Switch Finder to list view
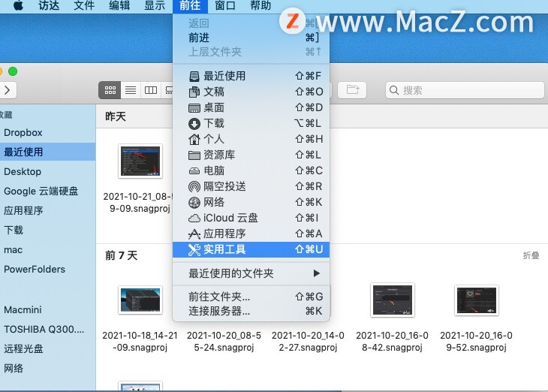The image size is (548, 392). (x=131, y=90)
